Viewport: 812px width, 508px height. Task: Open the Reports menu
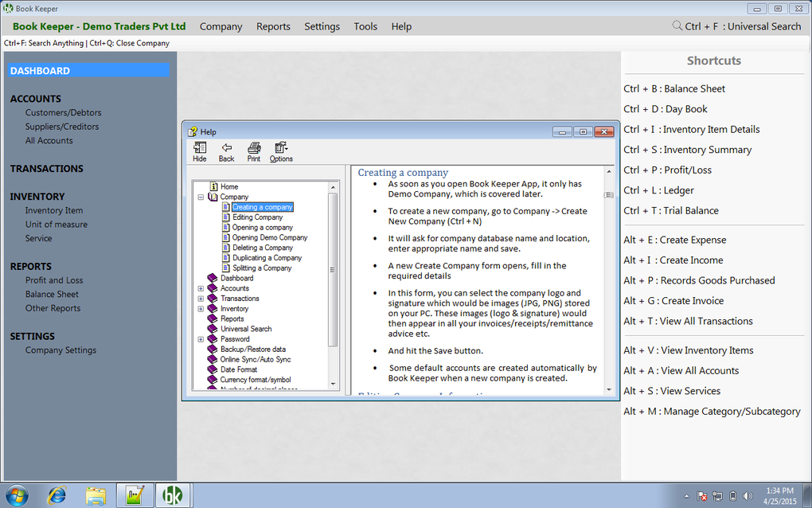tap(273, 26)
